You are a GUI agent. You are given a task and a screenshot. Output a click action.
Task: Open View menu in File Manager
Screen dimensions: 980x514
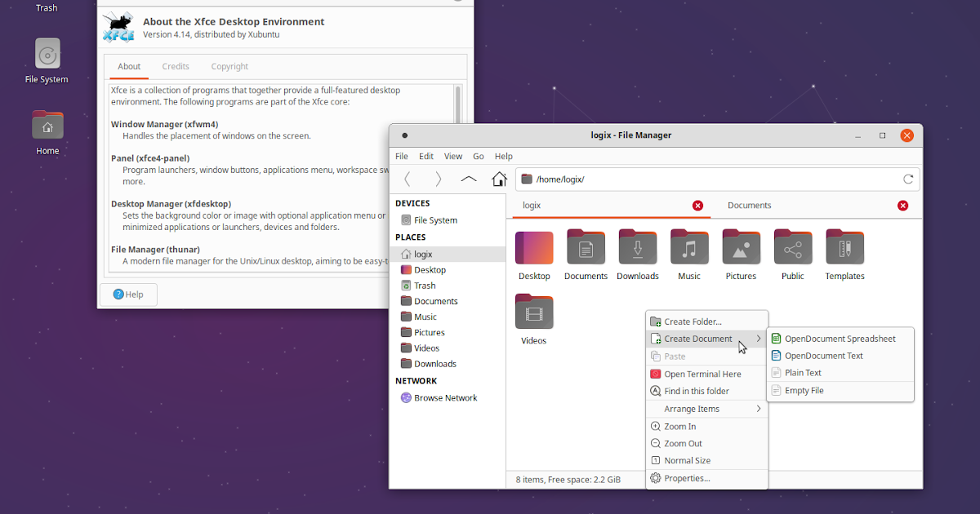coord(453,156)
